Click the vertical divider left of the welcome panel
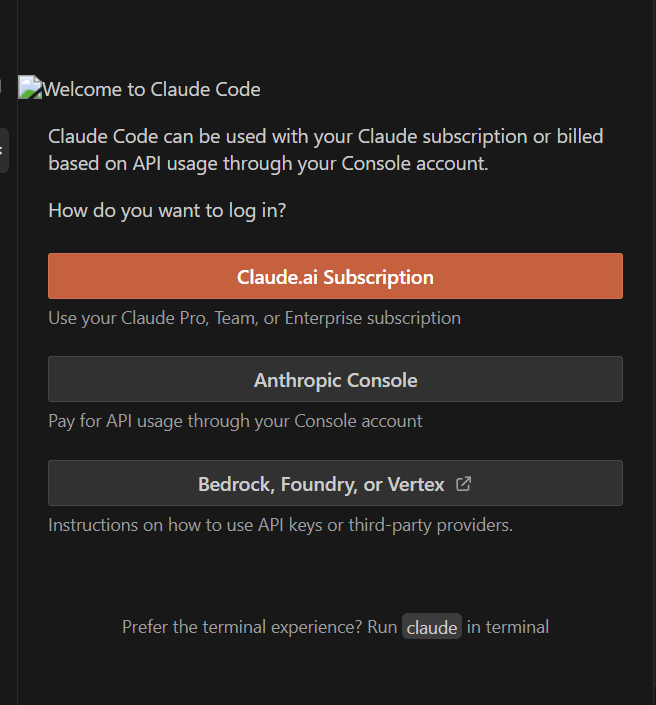656x705 pixels. [x=17, y=400]
